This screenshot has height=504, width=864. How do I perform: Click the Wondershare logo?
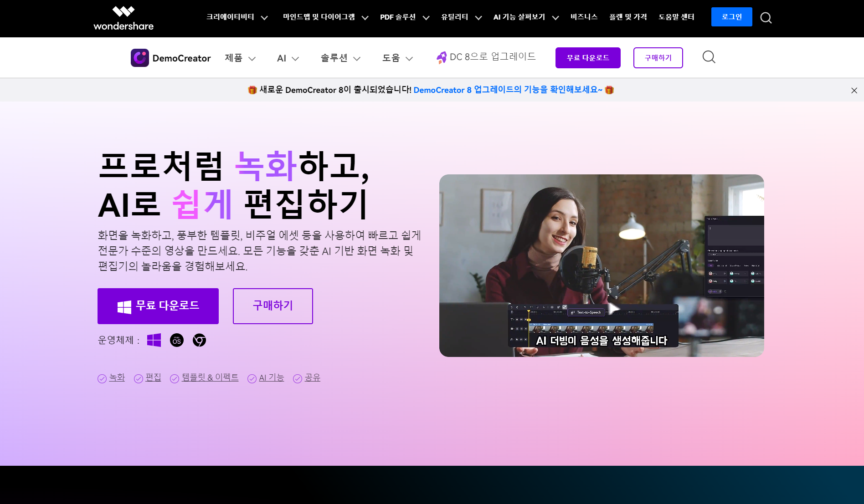pyautogui.click(x=123, y=18)
